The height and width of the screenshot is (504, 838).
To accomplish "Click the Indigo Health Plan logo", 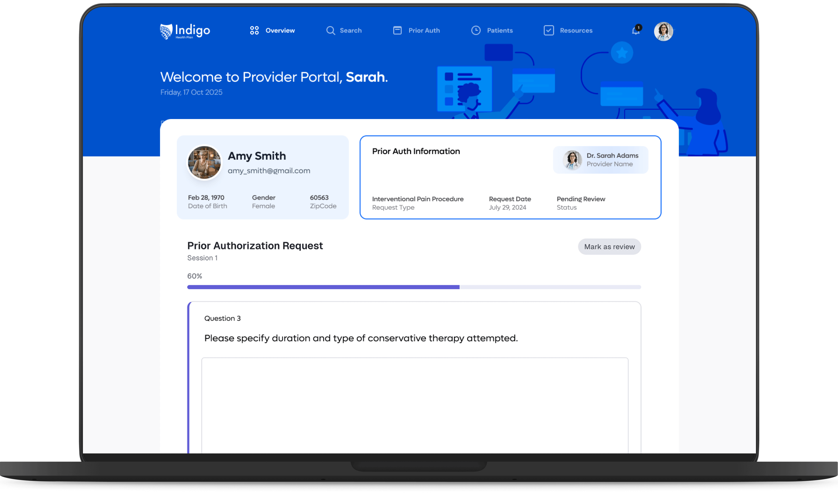I will click(x=185, y=31).
